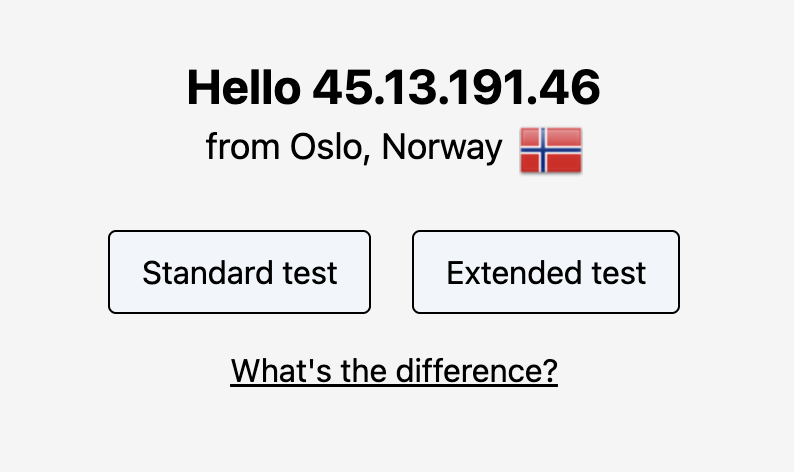Click the word "difference?" in the underlined link
Image resolution: width=794 pixels, height=472 pixels.
click(477, 371)
